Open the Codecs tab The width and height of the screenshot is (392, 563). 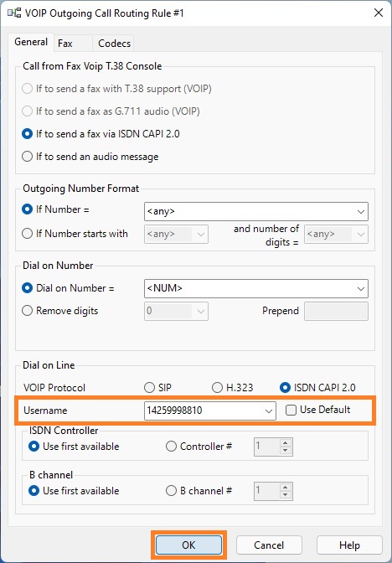[x=114, y=44]
